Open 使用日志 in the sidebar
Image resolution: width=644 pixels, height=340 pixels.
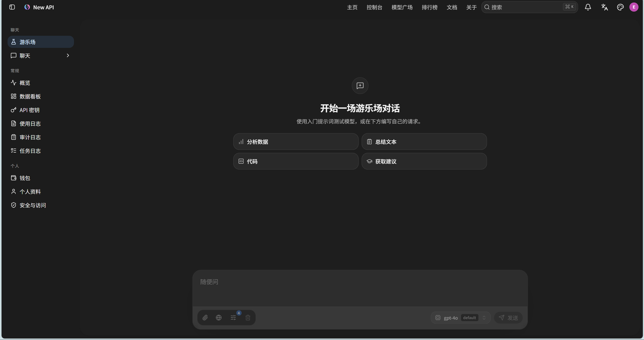pos(41,123)
